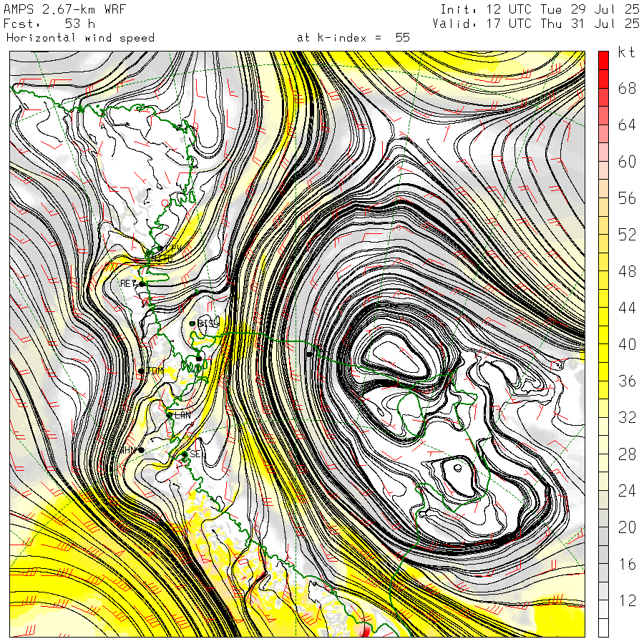Click the 44 label on the color scale

click(627, 308)
